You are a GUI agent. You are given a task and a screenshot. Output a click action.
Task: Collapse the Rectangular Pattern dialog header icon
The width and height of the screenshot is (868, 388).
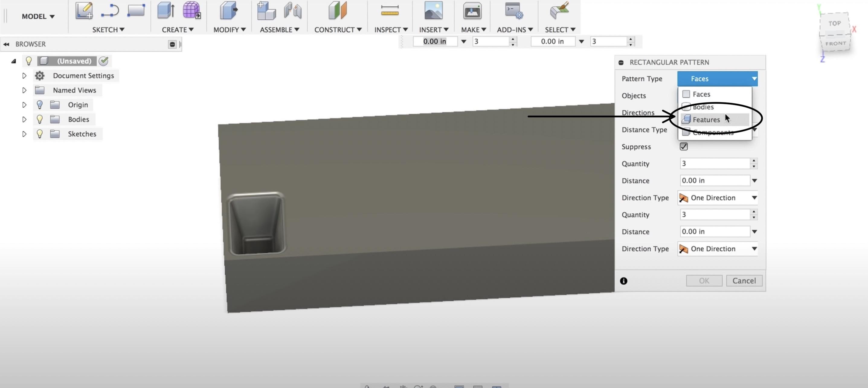(x=621, y=62)
